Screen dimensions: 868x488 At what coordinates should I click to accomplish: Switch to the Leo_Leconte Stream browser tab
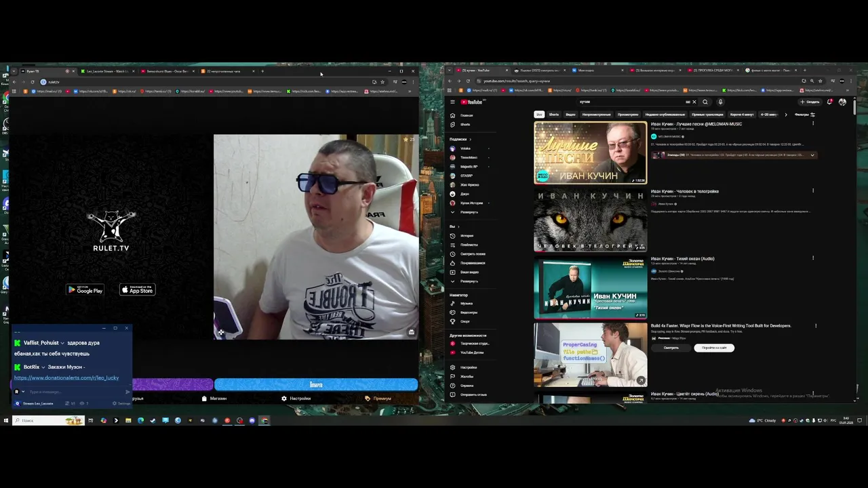click(x=107, y=71)
